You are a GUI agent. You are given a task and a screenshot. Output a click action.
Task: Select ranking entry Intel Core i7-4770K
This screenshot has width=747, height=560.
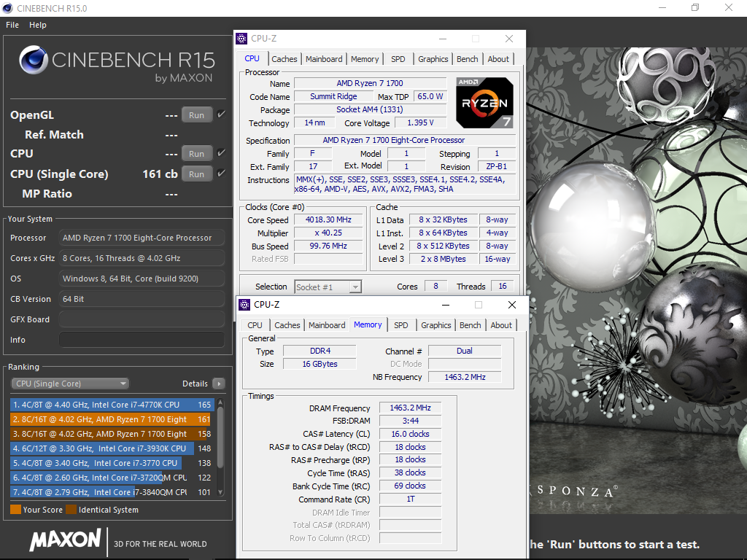coord(112,405)
